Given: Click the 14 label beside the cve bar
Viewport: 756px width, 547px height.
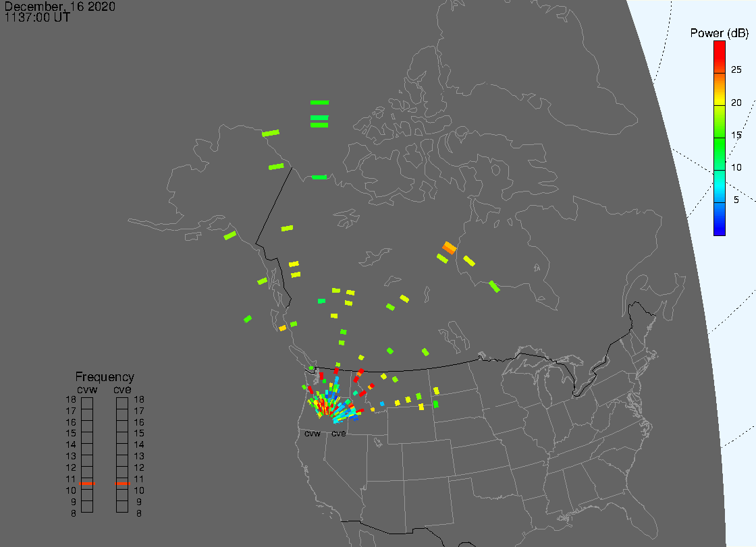Looking at the screenshot, I should [x=139, y=445].
